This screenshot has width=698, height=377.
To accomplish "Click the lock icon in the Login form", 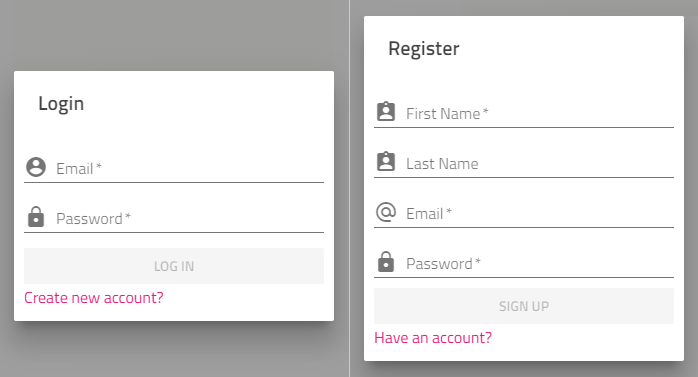I will 36,217.
